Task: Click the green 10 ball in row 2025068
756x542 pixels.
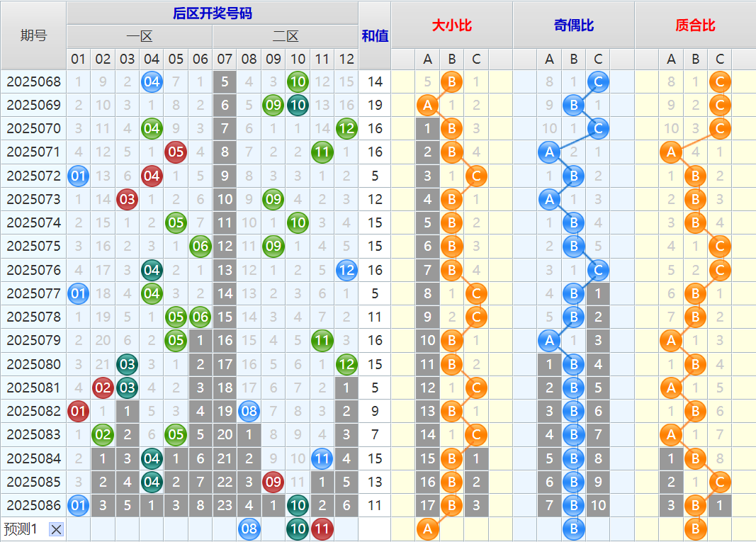Action: click(298, 81)
